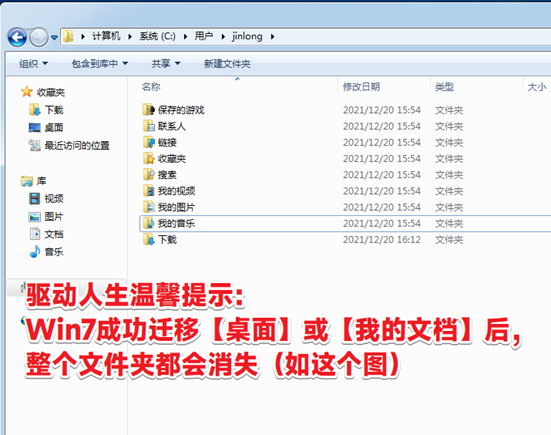This screenshot has height=435, width=551.
Task: Click the 收藏夹 star icon in sidebar
Action: [27, 92]
